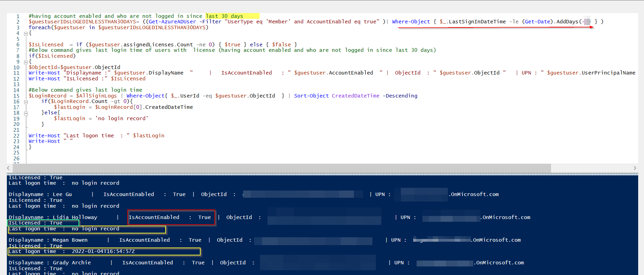This screenshot has width=644, height=275.
Task: Click Sort-Object on line 15
Action: [311, 96]
